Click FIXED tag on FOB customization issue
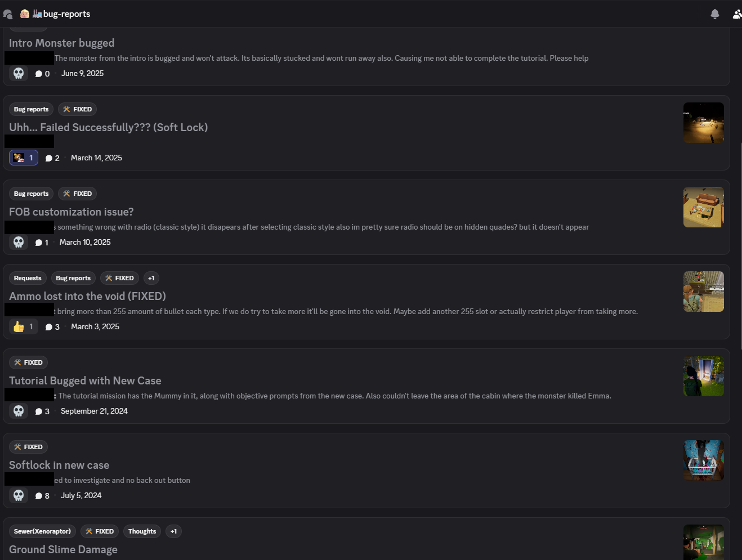742x560 pixels. [x=77, y=194]
